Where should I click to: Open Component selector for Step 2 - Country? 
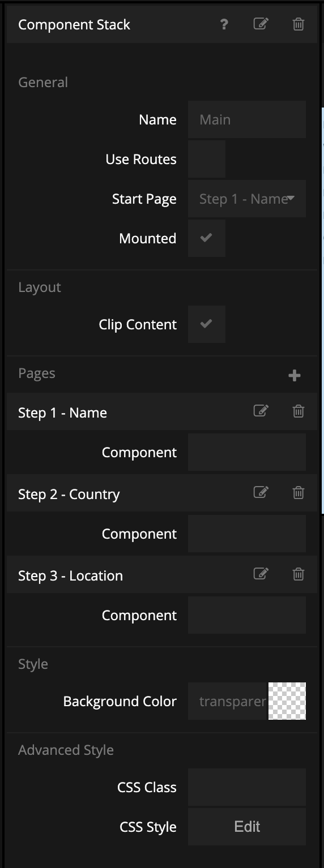coord(247,534)
